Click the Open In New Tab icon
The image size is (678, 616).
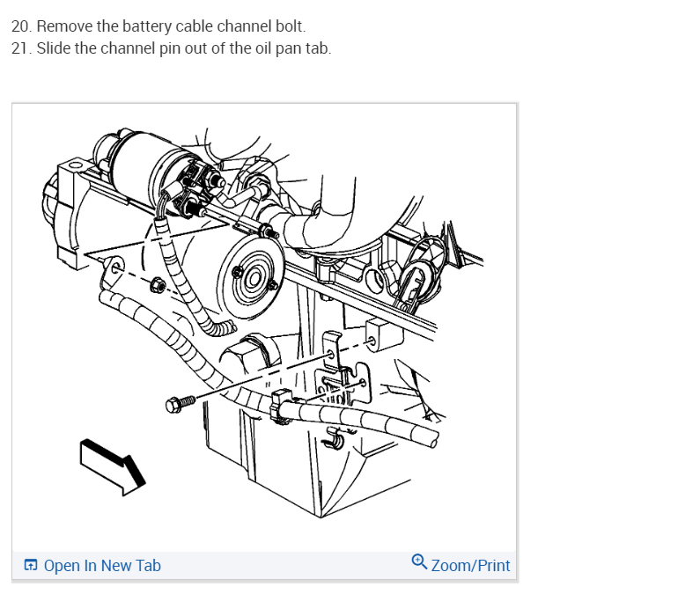point(31,565)
